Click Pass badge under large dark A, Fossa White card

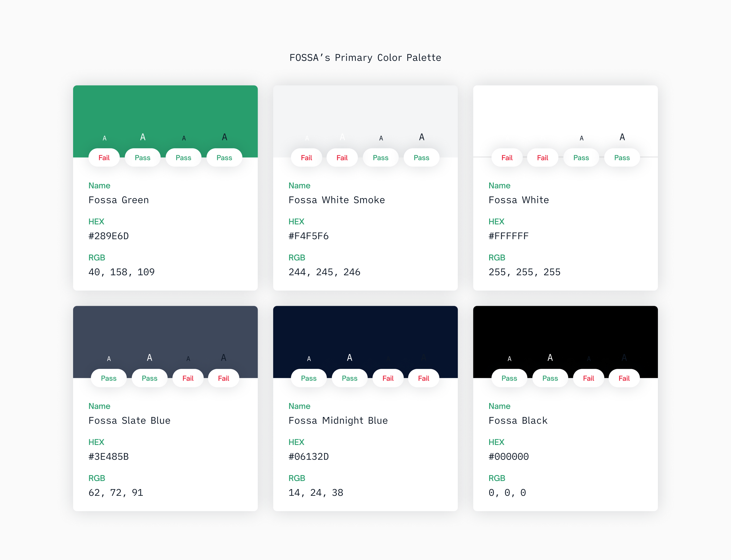point(622,158)
